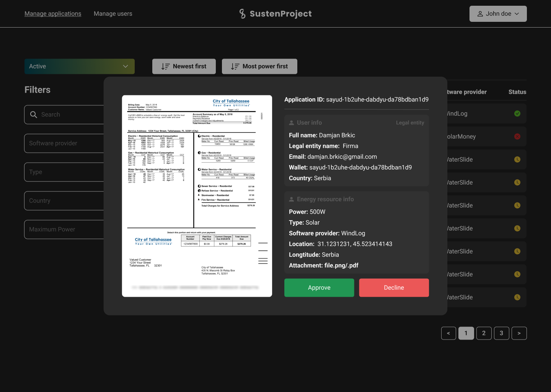The image size is (551, 392).
Task: Open the Manage applications tab
Action: [53, 14]
